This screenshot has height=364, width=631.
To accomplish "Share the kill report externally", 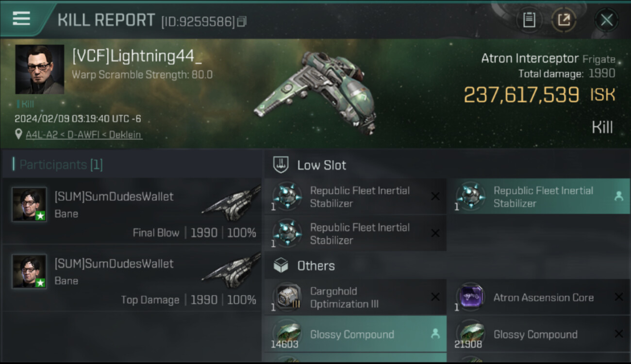I will 564,20.
